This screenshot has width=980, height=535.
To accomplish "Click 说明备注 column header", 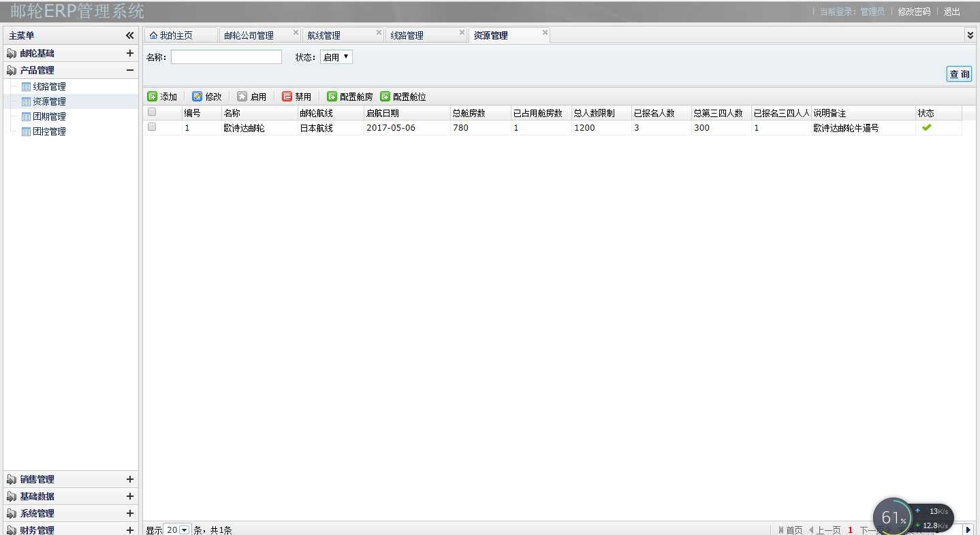I will [863, 113].
